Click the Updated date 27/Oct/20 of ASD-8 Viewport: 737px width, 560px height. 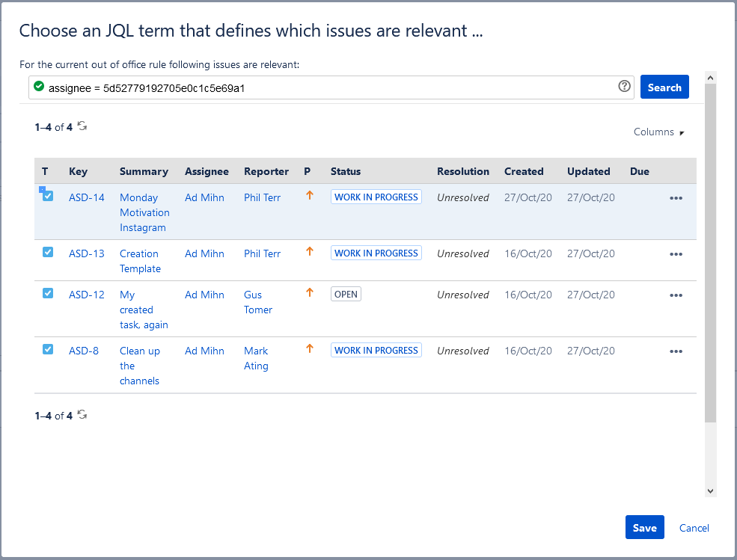click(x=591, y=351)
